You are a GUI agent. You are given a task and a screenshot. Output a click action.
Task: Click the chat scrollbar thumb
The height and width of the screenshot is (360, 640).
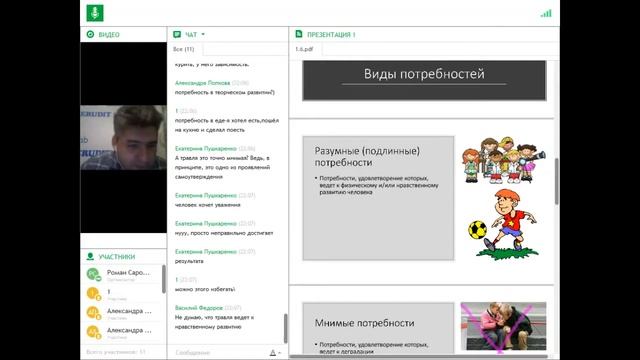[285, 328]
